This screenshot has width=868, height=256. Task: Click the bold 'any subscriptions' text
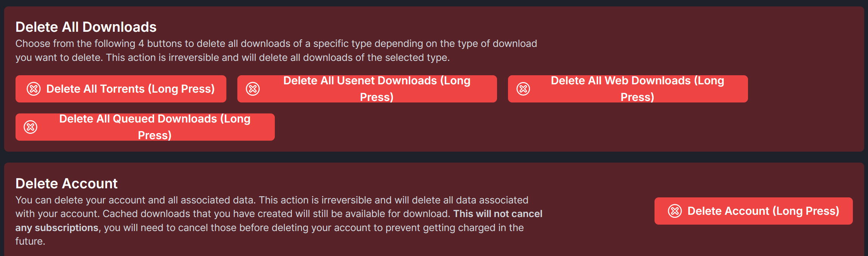[x=57, y=228]
